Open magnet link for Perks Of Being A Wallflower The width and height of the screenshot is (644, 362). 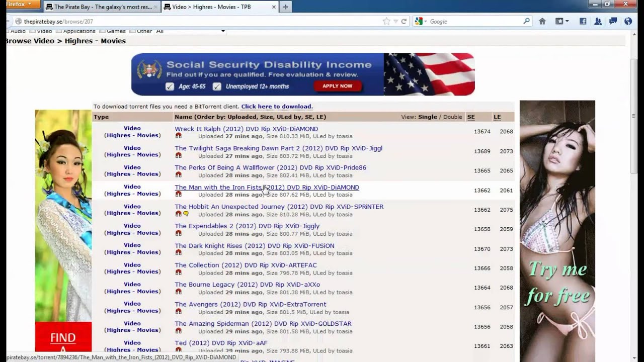(178, 175)
